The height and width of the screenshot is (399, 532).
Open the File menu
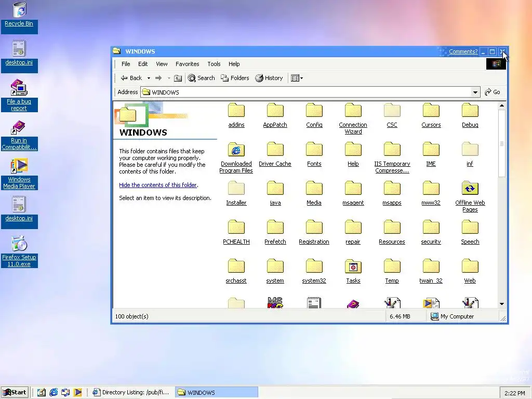(x=126, y=64)
